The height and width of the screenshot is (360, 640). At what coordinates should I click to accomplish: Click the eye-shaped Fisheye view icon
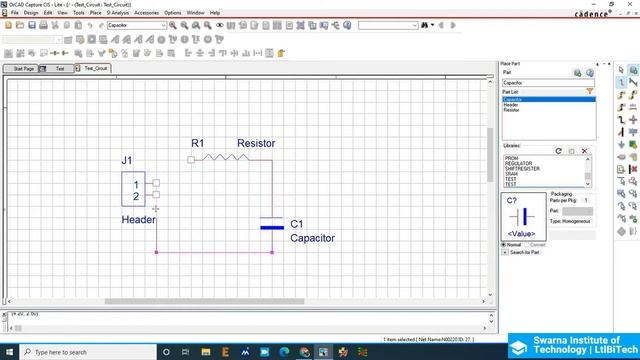220,25
